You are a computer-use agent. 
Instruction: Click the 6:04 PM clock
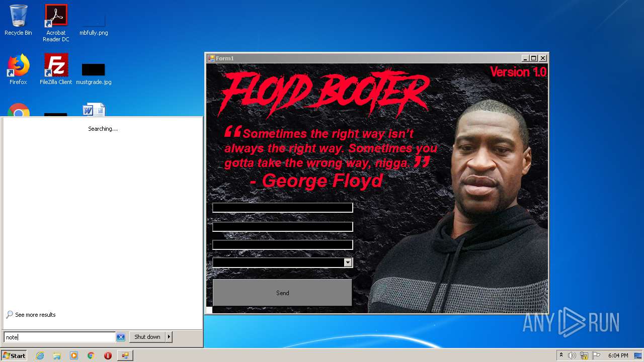tap(618, 355)
